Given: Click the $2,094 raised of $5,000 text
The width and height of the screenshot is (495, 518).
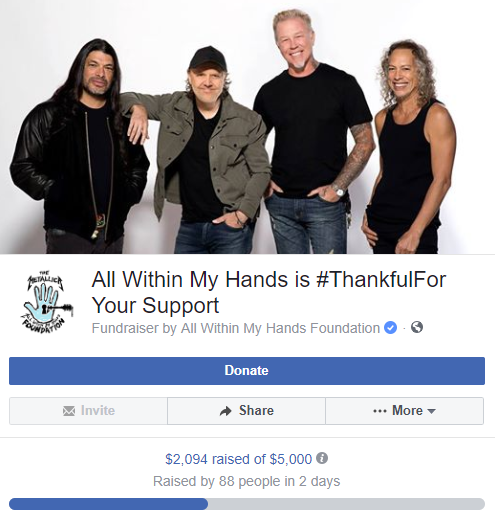Looking at the screenshot, I should pyautogui.click(x=238, y=459).
